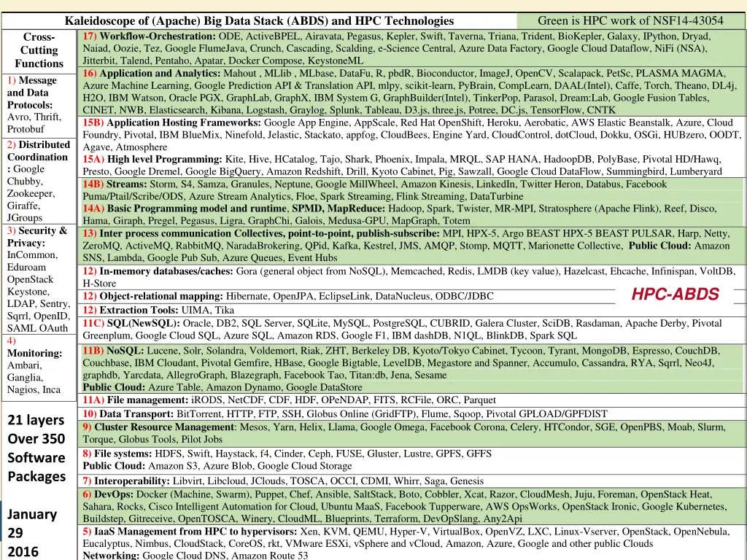Click '12) Extraction Tools' heading

tap(131, 310)
